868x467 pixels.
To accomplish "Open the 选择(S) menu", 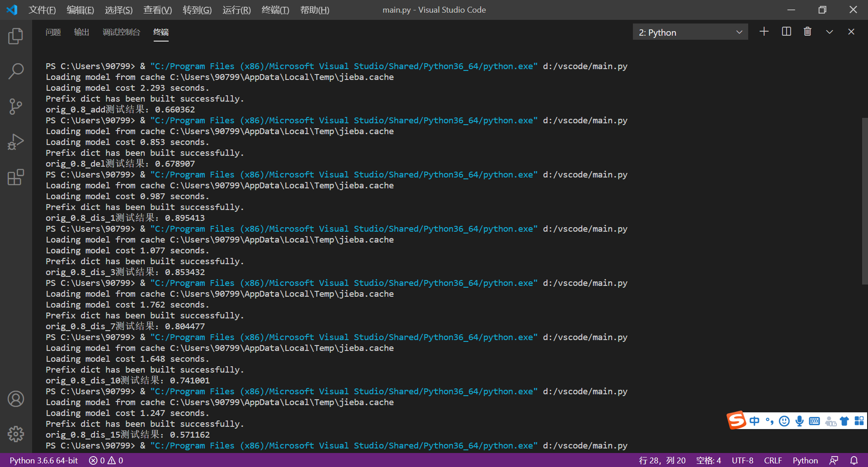I will click(119, 10).
